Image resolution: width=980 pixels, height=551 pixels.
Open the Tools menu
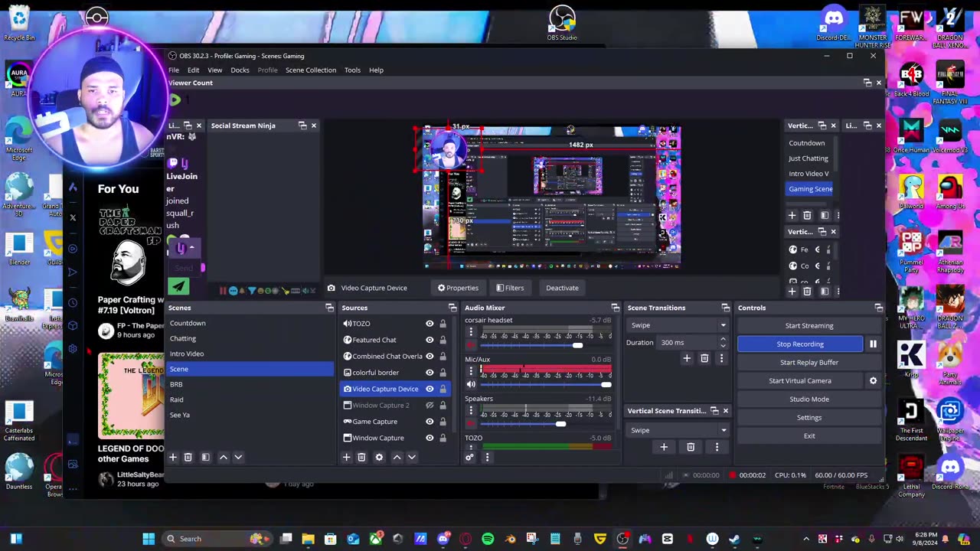tap(352, 70)
